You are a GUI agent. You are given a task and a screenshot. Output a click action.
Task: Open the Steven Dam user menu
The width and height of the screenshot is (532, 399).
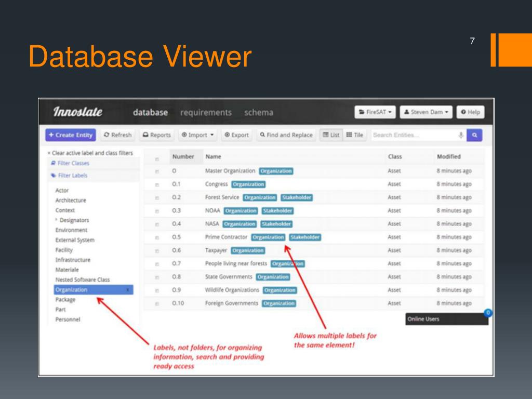coord(426,112)
